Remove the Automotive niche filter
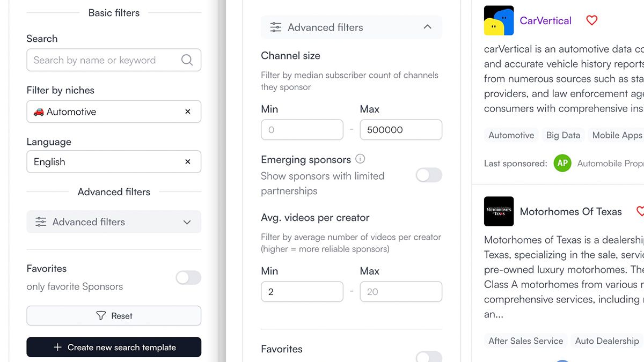Screen dimensions: 644x362 (x=187, y=112)
